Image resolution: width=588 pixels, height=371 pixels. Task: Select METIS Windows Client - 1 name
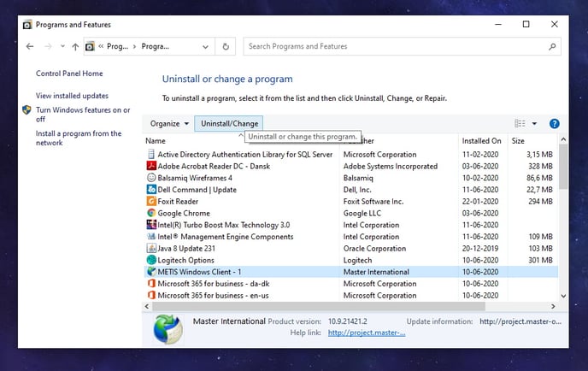click(x=199, y=272)
